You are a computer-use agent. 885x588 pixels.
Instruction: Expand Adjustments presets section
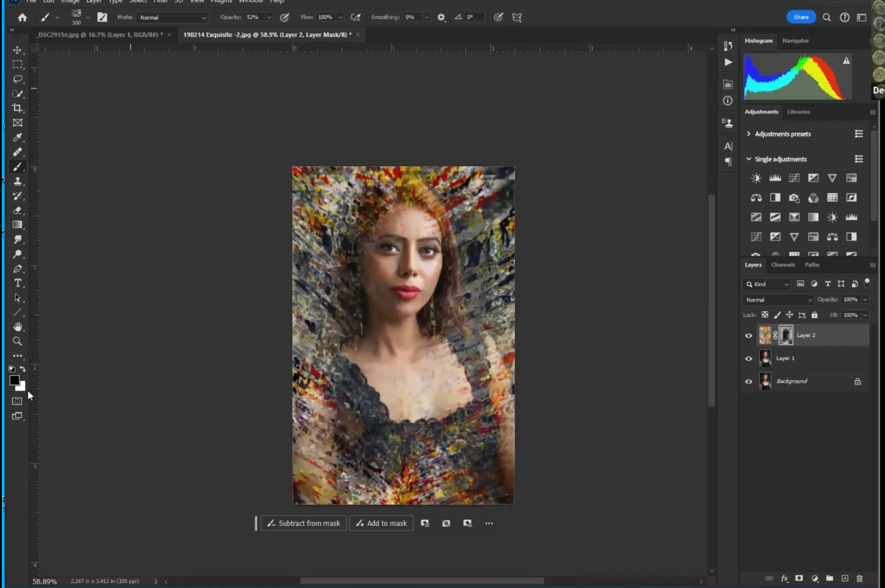[748, 134]
